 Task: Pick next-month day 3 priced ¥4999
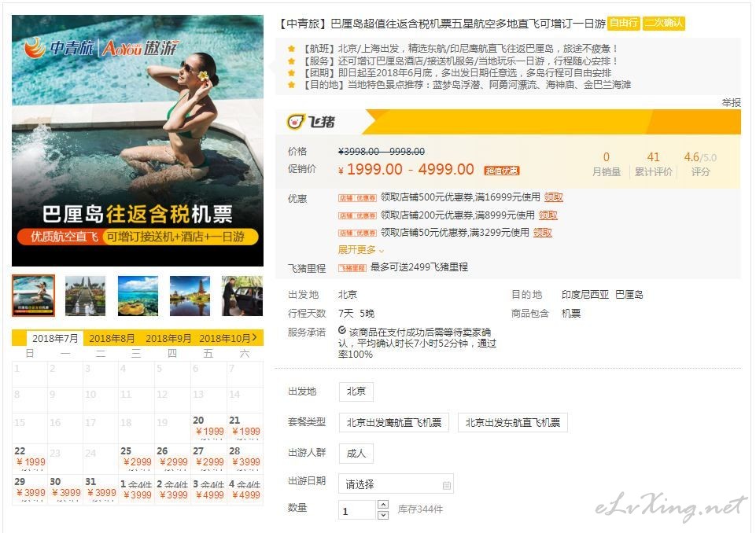[209, 489]
